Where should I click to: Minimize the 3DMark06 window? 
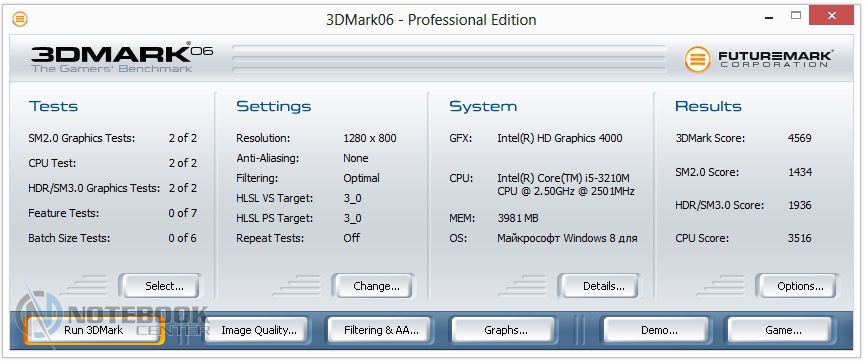point(769,17)
